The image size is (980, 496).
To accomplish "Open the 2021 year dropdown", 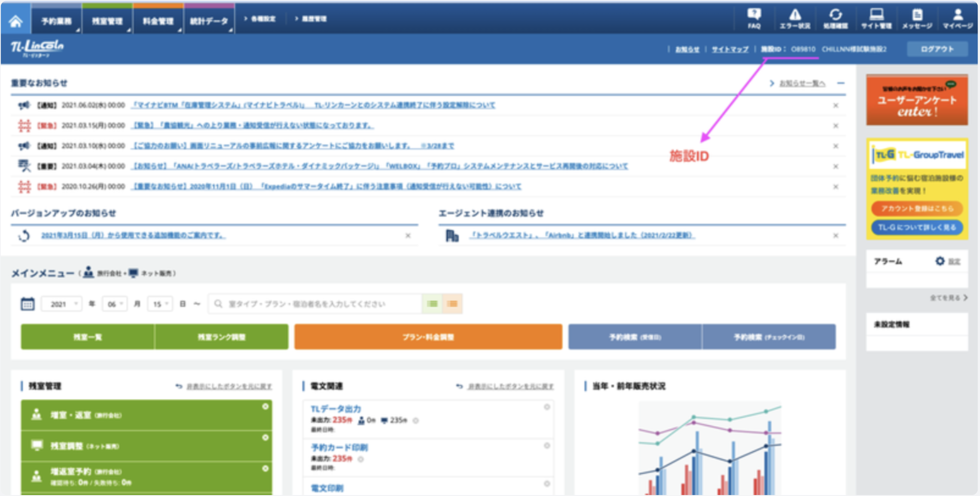I will pyautogui.click(x=62, y=304).
